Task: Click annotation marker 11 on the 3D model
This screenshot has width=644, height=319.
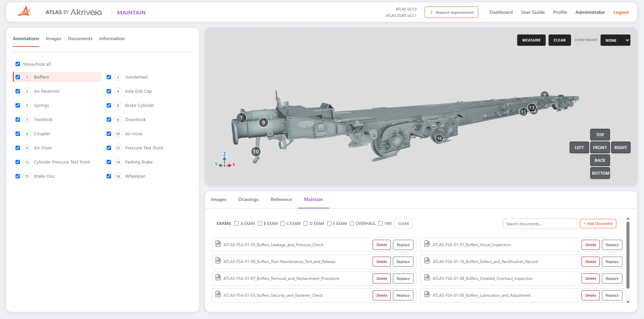Action: (524, 112)
